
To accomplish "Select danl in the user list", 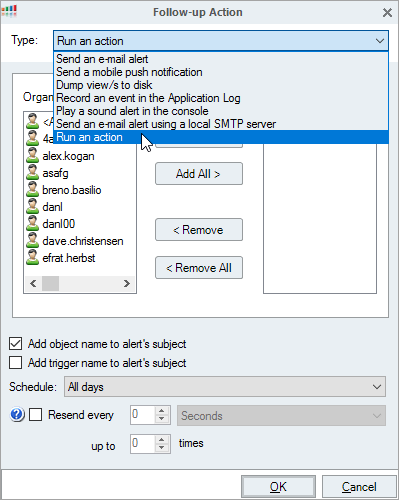I will pyautogui.click(x=52, y=207).
